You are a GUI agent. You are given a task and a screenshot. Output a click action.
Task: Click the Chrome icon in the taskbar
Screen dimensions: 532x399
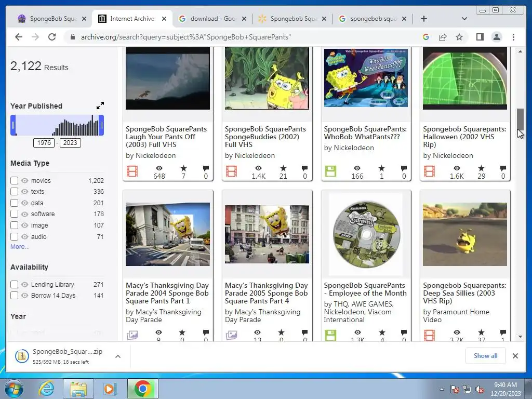(x=143, y=389)
